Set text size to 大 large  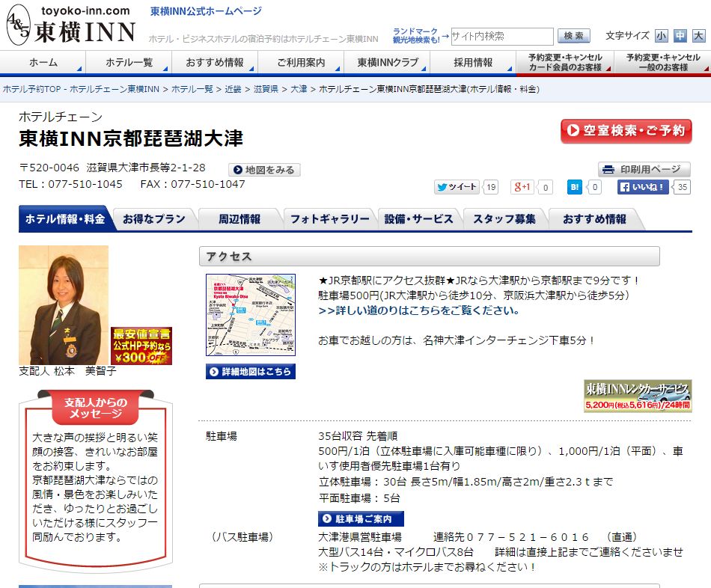click(x=698, y=36)
